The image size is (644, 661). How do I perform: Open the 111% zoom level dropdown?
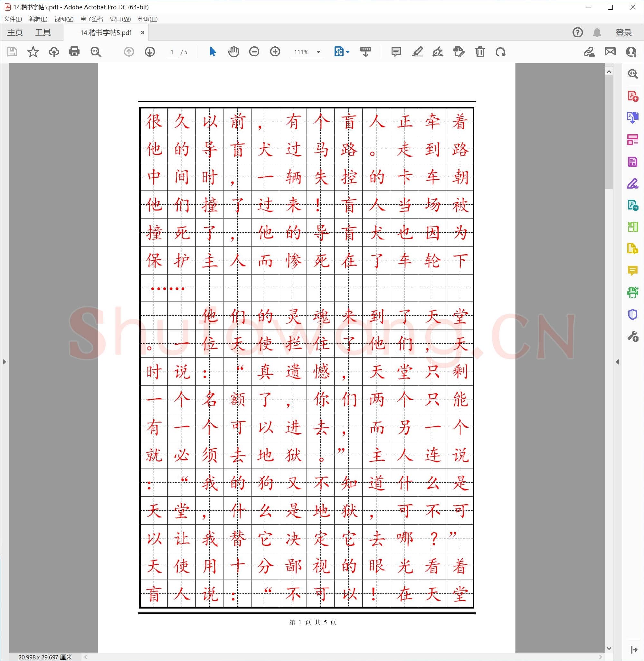pyautogui.click(x=318, y=52)
